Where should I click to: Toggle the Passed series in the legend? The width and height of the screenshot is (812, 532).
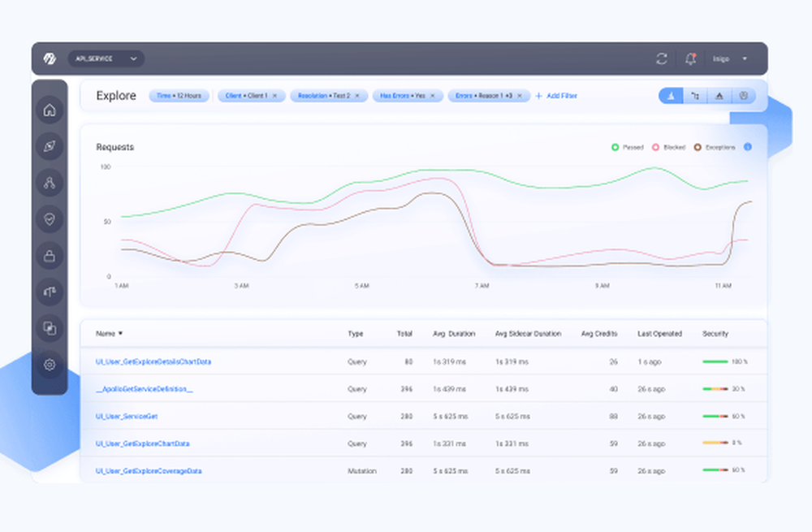point(627,147)
